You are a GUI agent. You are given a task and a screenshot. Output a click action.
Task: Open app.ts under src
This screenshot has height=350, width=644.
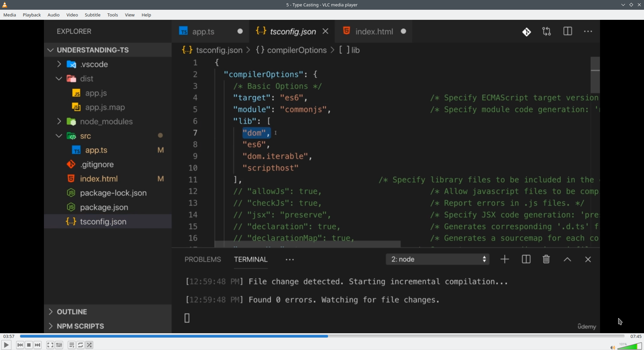coord(108,150)
